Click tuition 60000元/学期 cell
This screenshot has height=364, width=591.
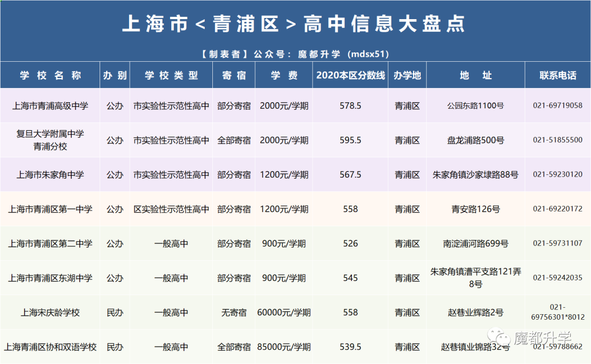[284, 313]
